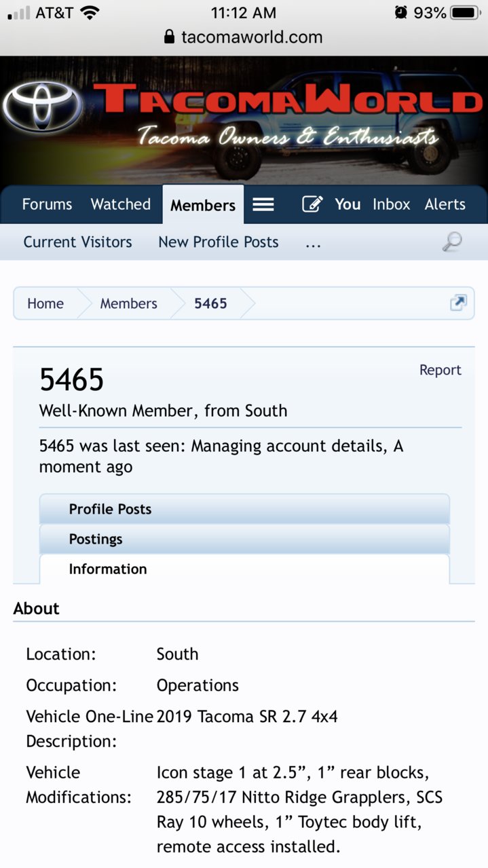Select the last seen status line
This screenshot has width=488, height=868.
coord(221,456)
